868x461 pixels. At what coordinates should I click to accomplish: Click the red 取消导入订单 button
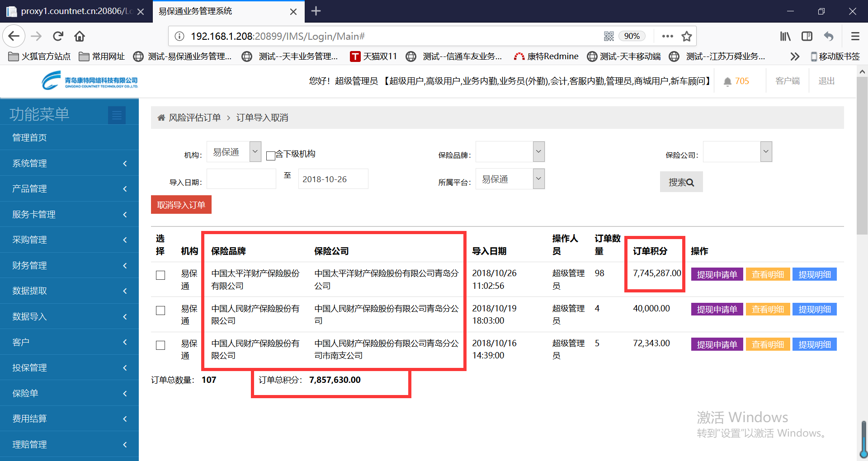[181, 205]
